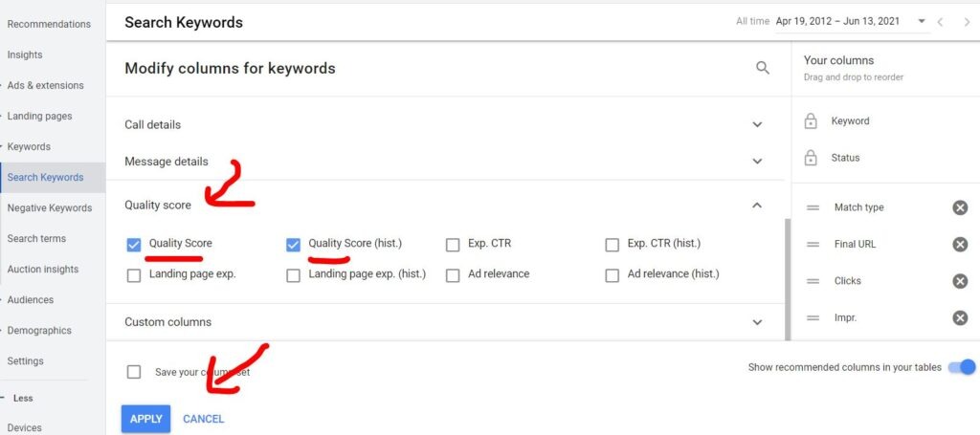980x435 pixels.
Task: Remove the Impr. column
Action: tap(960, 318)
